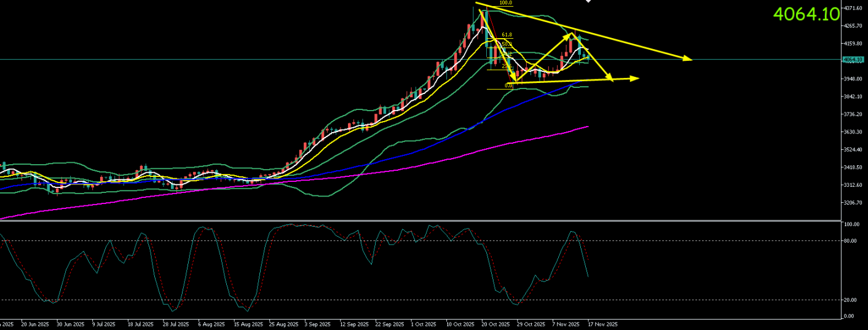Click the white chart shift marker at top
This screenshot has width=868, height=330.
[x=588, y=2]
